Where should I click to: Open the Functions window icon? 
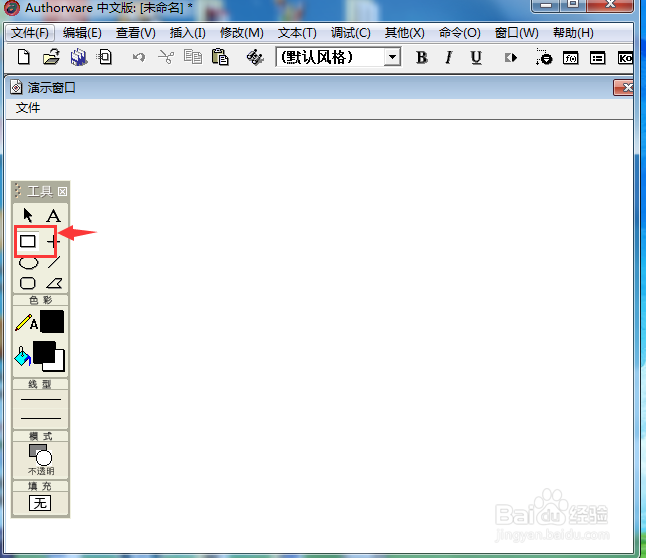click(571, 58)
